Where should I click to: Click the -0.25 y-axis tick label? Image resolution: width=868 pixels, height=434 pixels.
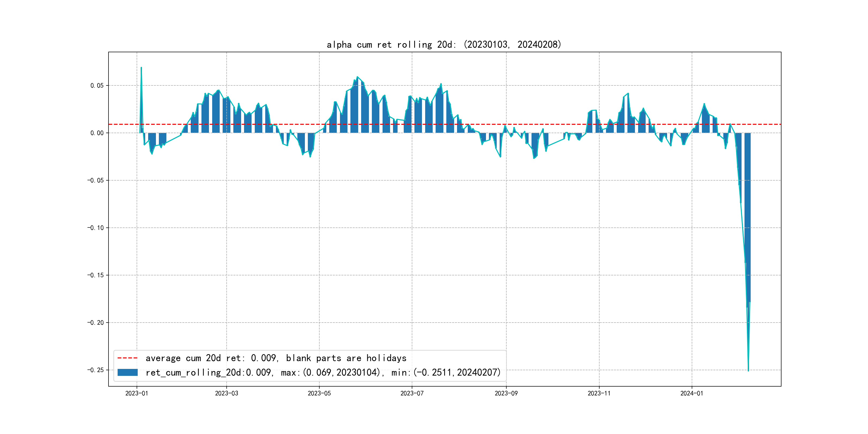tap(95, 370)
